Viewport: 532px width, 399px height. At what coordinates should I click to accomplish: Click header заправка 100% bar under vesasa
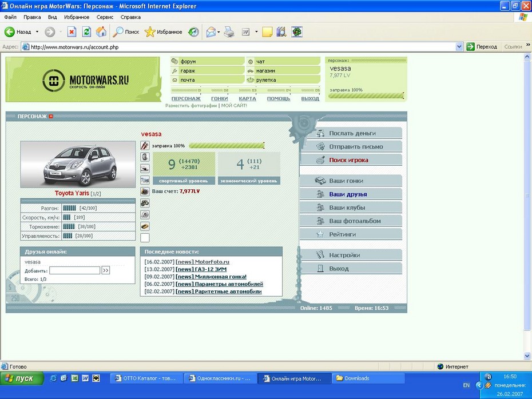coord(366,95)
